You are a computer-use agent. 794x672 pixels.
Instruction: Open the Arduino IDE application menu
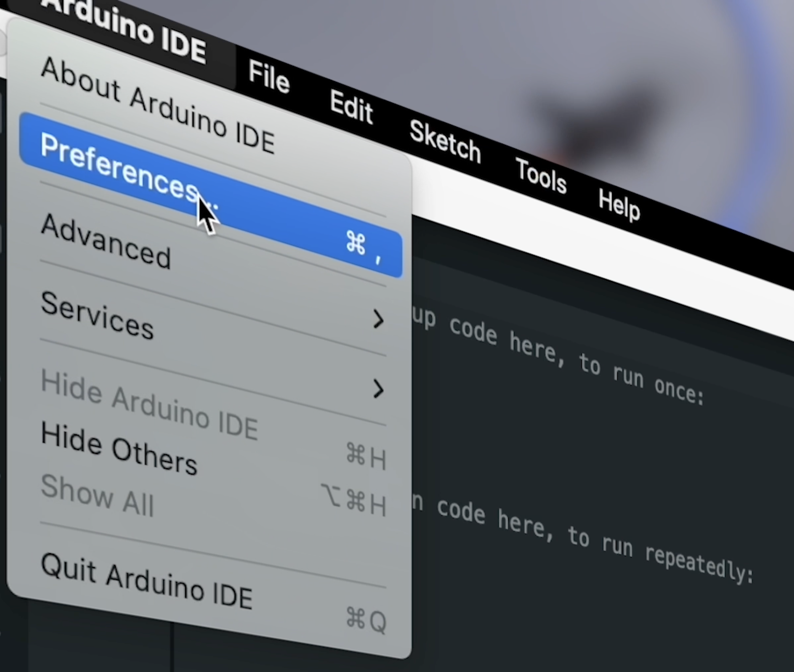coord(126,30)
